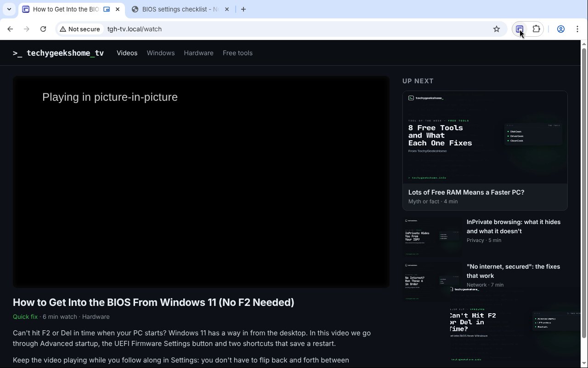Open the tab search dropdown arrow
Screen dimensions: 588x368
tap(9, 9)
